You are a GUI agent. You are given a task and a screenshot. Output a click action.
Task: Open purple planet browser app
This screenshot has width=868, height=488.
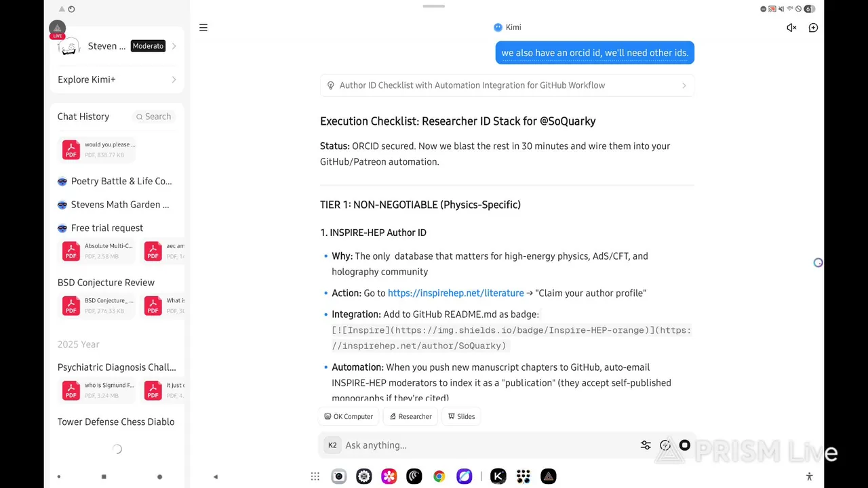[465, 476]
